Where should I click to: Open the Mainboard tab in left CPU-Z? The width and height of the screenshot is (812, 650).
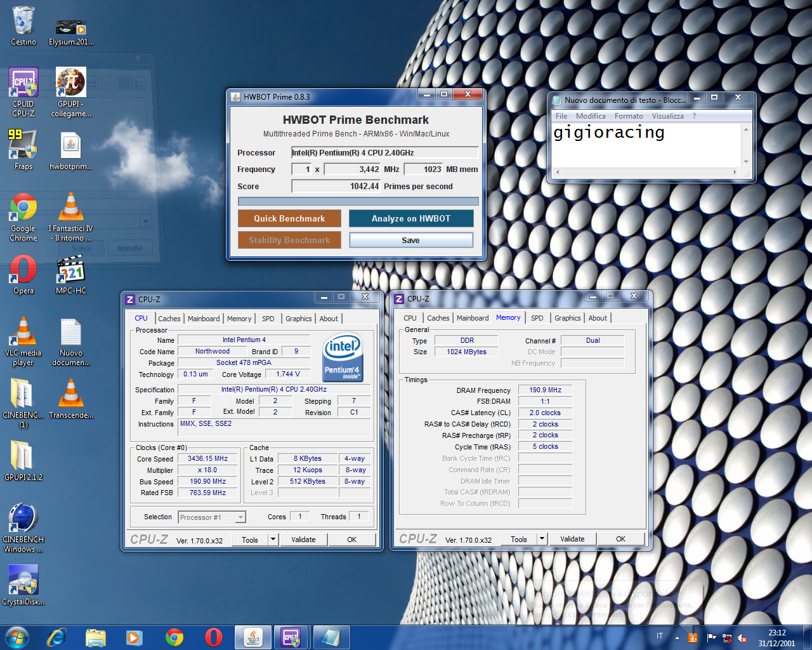point(204,319)
